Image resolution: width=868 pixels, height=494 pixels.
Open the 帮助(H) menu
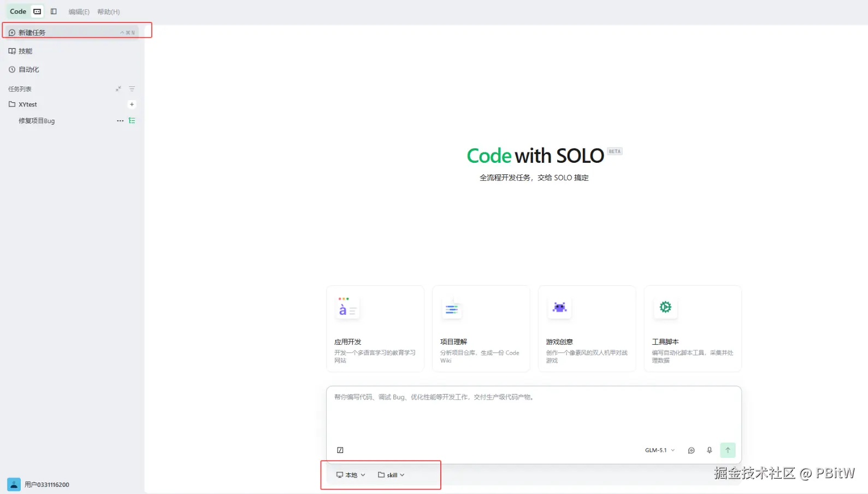tap(108, 11)
